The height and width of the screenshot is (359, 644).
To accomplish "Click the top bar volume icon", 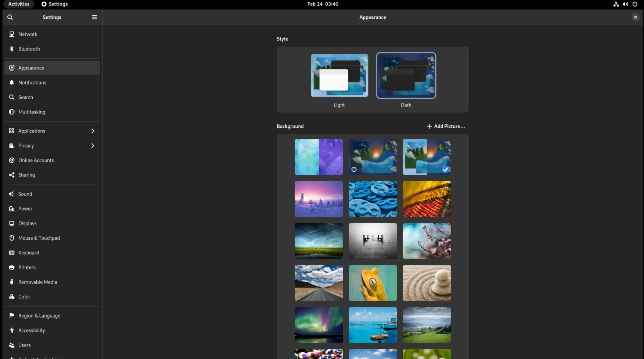I will (625, 4).
